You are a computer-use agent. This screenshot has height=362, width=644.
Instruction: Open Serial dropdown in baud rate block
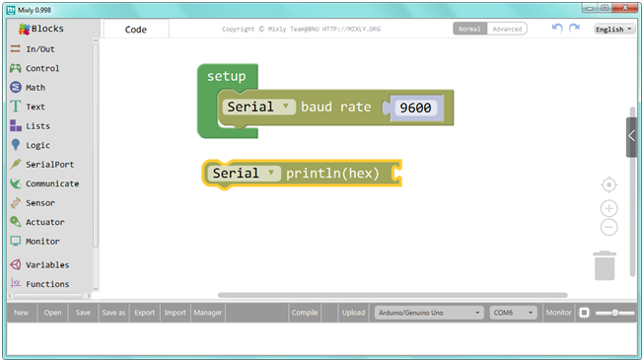point(258,107)
